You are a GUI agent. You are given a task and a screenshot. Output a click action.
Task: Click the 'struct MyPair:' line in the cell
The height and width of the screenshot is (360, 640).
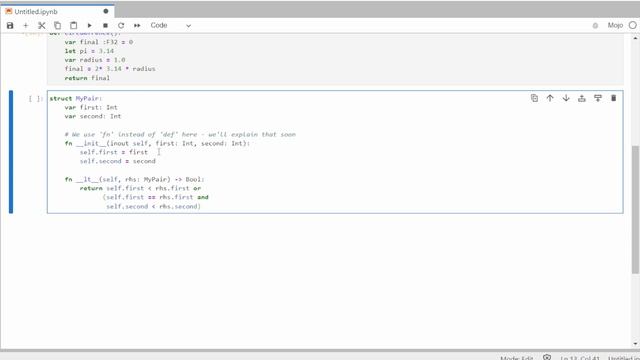click(76, 98)
